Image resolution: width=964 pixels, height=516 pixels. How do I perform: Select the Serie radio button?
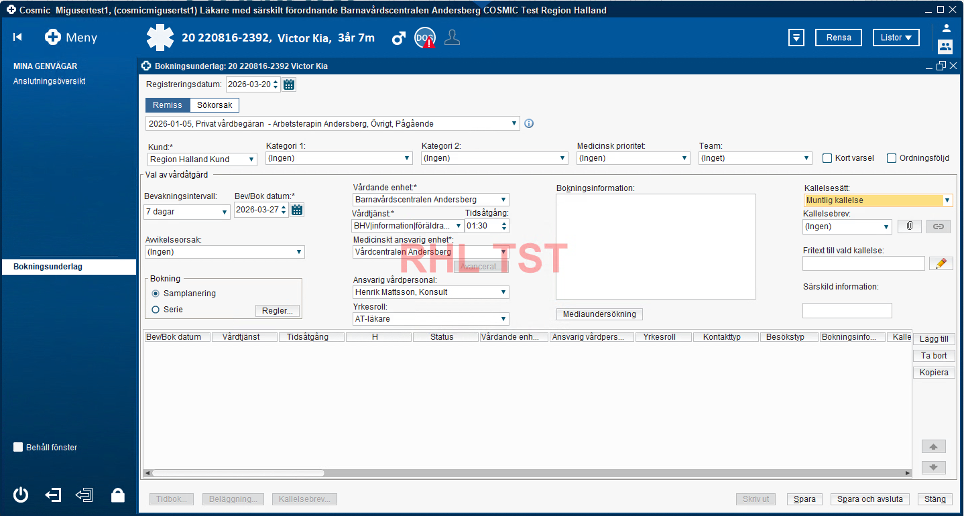coord(155,309)
